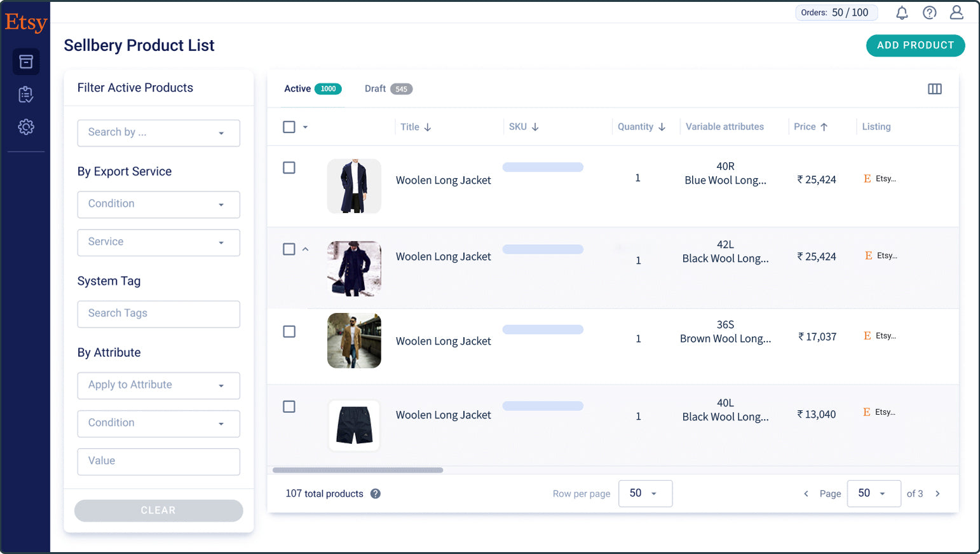Toggle the column layout view icon
This screenshot has height=554, width=980.
934,89
